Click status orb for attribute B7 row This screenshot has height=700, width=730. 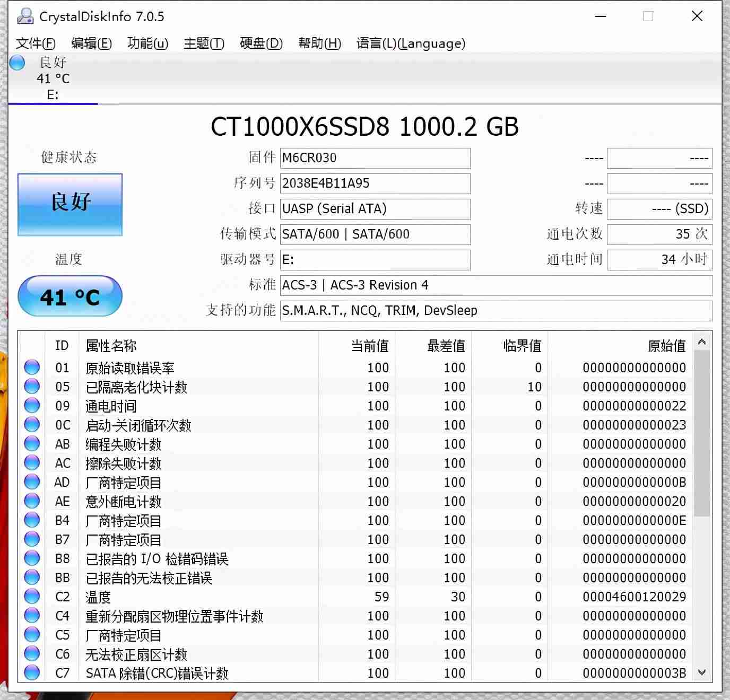tap(32, 539)
